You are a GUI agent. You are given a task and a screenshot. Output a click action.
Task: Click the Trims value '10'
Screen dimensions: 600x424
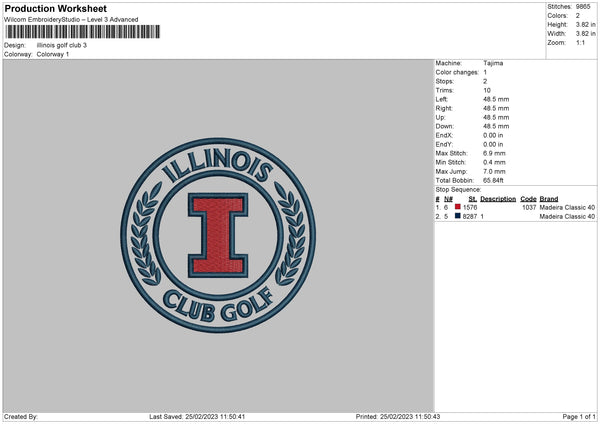tap(487, 91)
